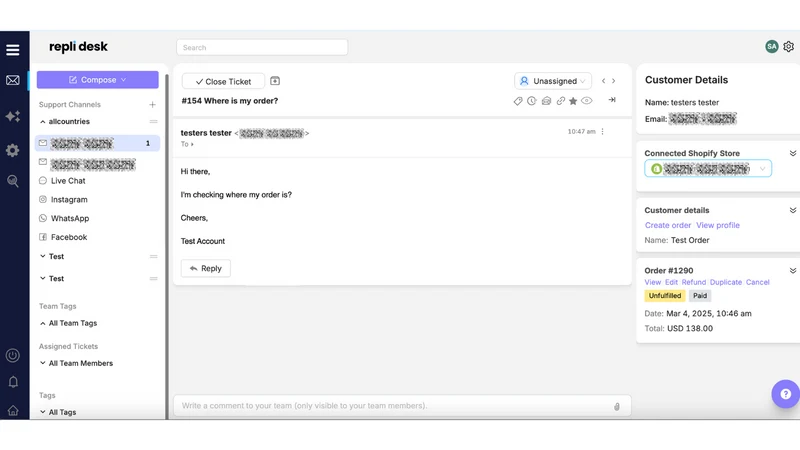Open the help question mark bubble
Image resolution: width=800 pixels, height=450 pixels.
point(785,394)
